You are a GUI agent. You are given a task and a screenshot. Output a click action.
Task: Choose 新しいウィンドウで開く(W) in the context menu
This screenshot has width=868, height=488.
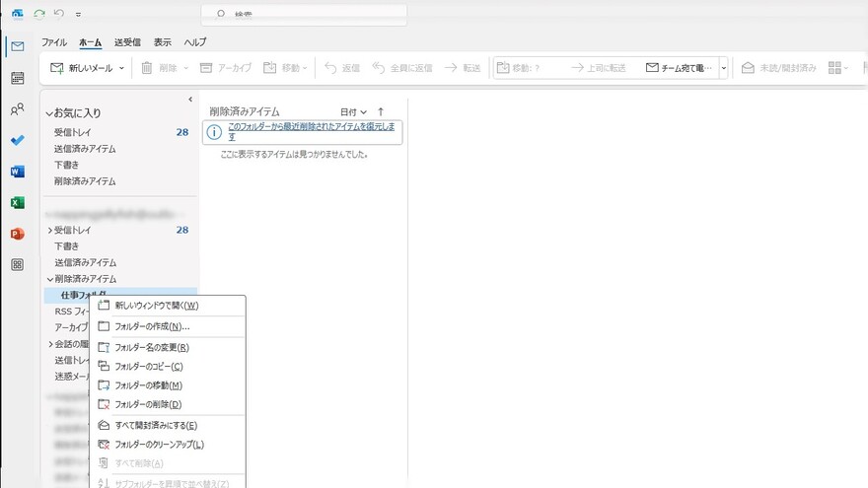[168, 306]
